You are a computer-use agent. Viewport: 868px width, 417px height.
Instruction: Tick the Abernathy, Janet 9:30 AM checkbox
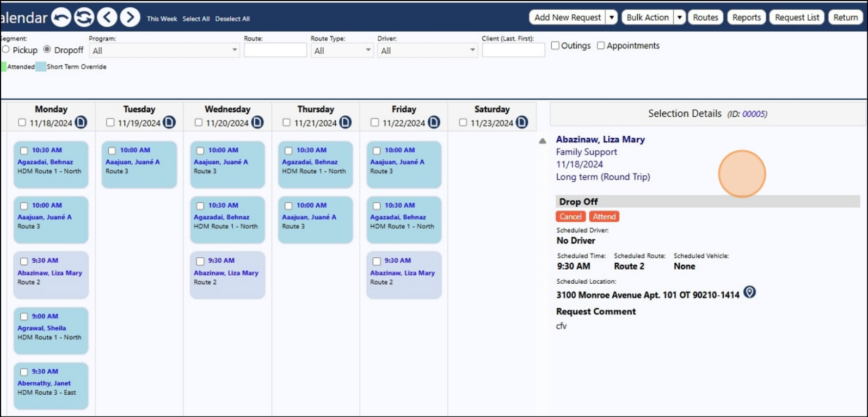point(24,372)
